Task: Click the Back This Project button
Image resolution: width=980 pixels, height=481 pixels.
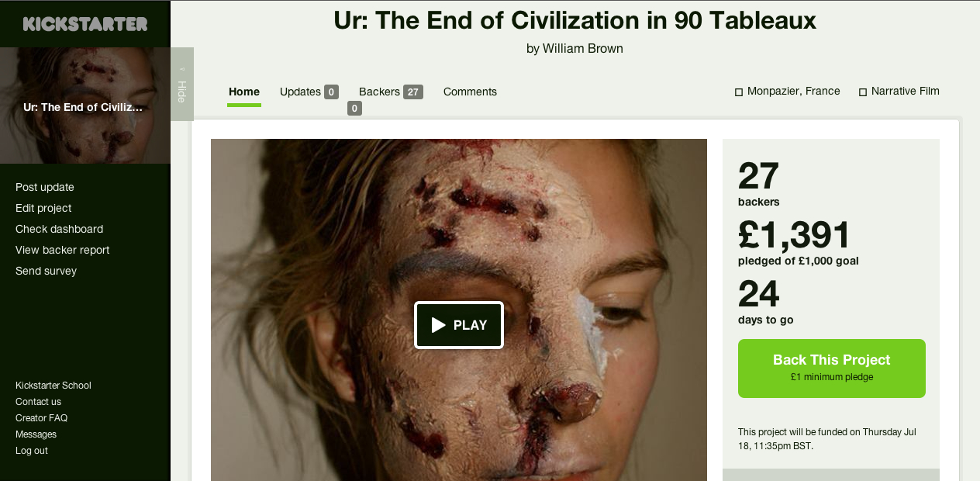Action: [x=832, y=369]
